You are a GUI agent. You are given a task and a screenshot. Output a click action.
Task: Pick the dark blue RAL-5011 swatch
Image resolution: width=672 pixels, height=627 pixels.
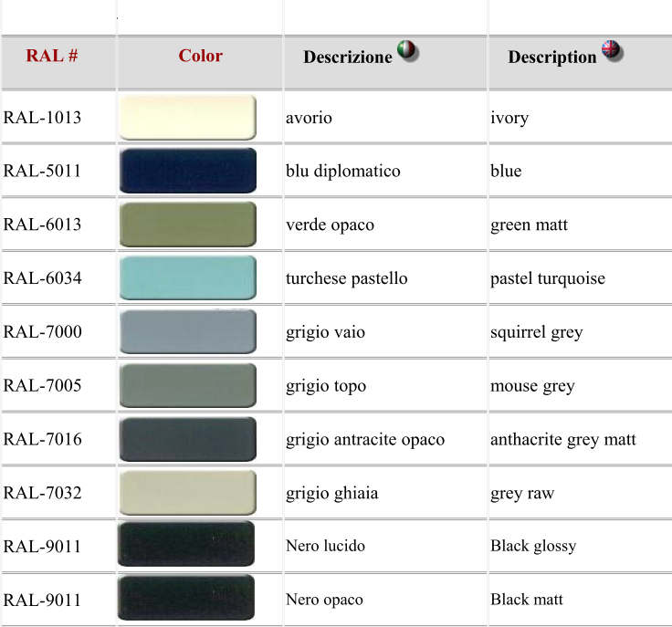(x=188, y=171)
